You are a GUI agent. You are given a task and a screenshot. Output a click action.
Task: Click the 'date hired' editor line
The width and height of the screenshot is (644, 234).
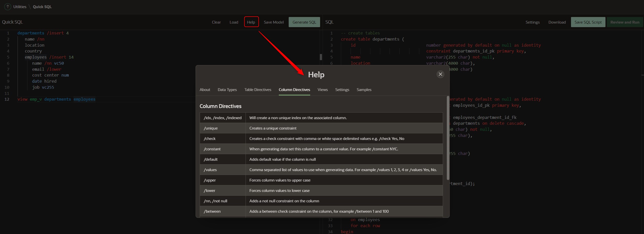[44, 81]
